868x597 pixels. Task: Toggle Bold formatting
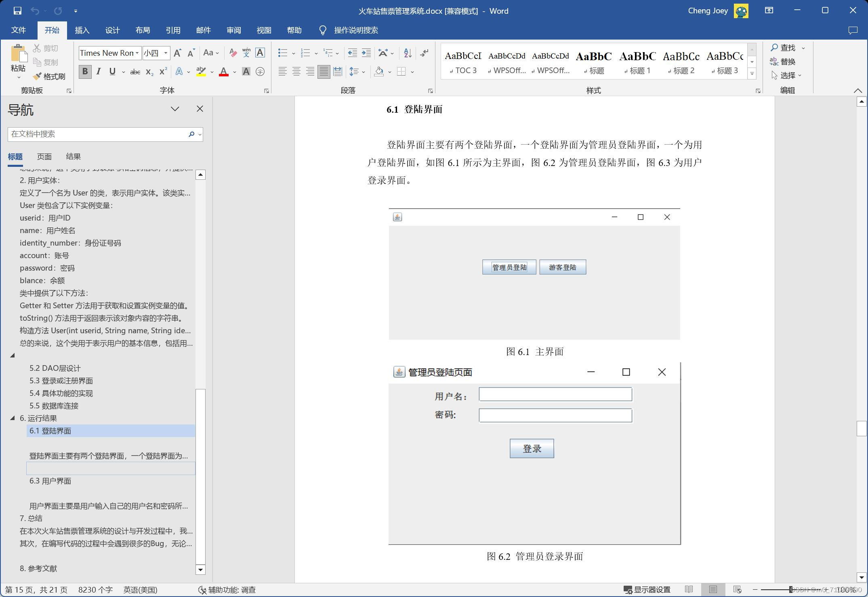pos(85,72)
